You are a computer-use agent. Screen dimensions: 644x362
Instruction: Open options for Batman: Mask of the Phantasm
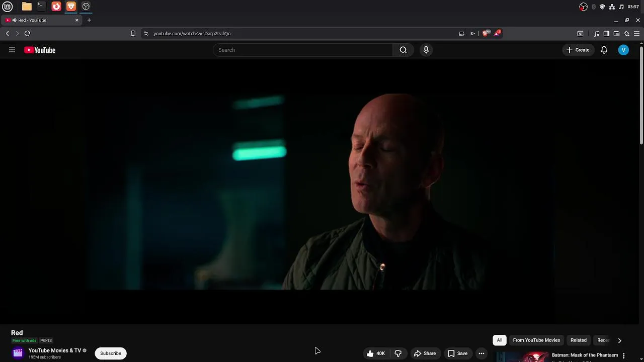624,355
